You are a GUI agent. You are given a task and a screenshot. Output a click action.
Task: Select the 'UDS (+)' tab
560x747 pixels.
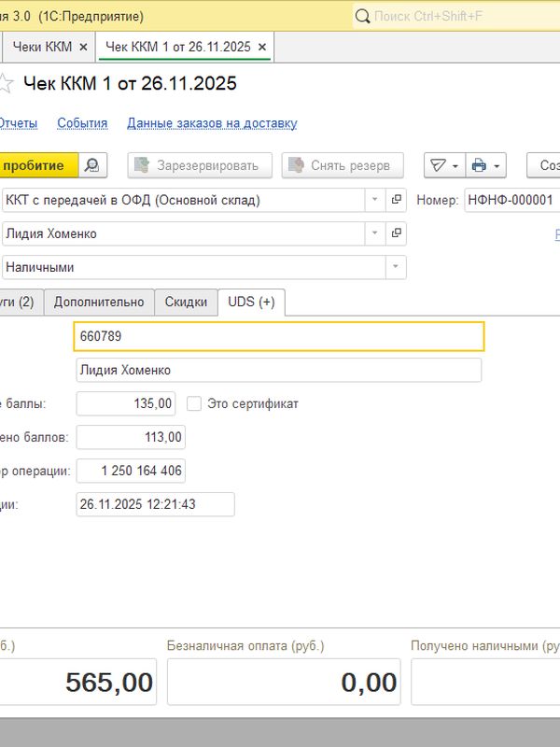click(x=251, y=302)
